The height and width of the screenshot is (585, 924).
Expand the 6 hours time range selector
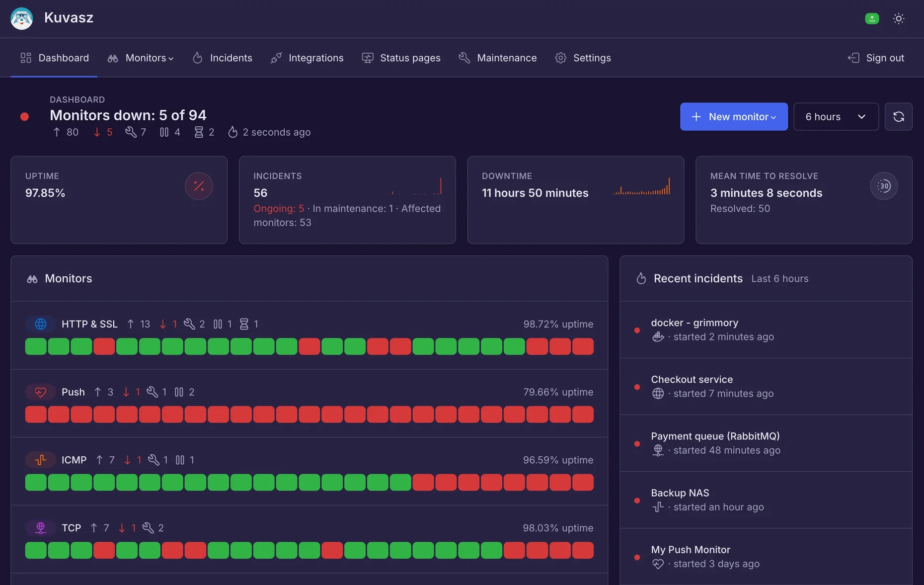[836, 116]
